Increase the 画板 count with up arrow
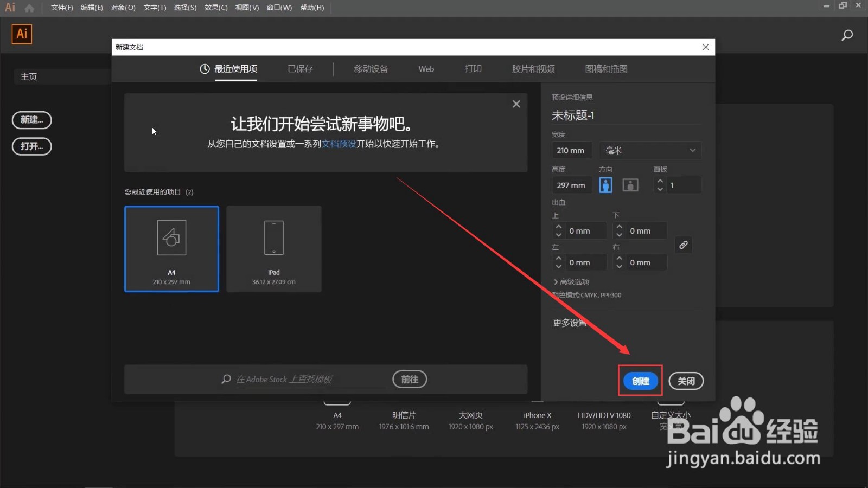This screenshot has height=488, width=868. [660, 182]
